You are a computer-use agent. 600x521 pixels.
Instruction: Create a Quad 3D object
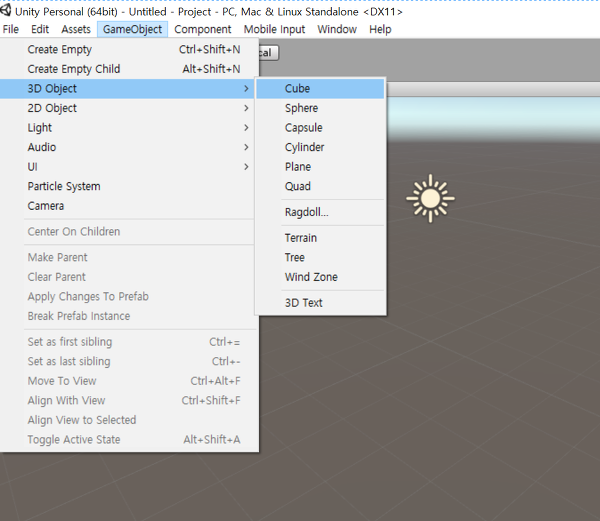[x=320, y=186]
